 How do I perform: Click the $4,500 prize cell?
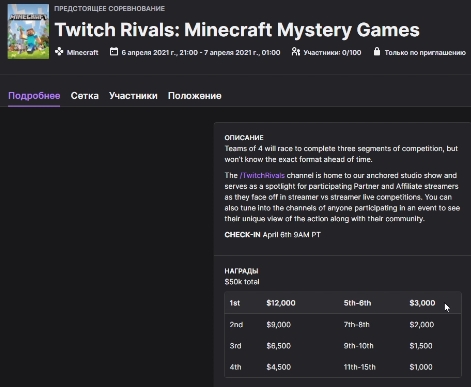click(x=279, y=367)
